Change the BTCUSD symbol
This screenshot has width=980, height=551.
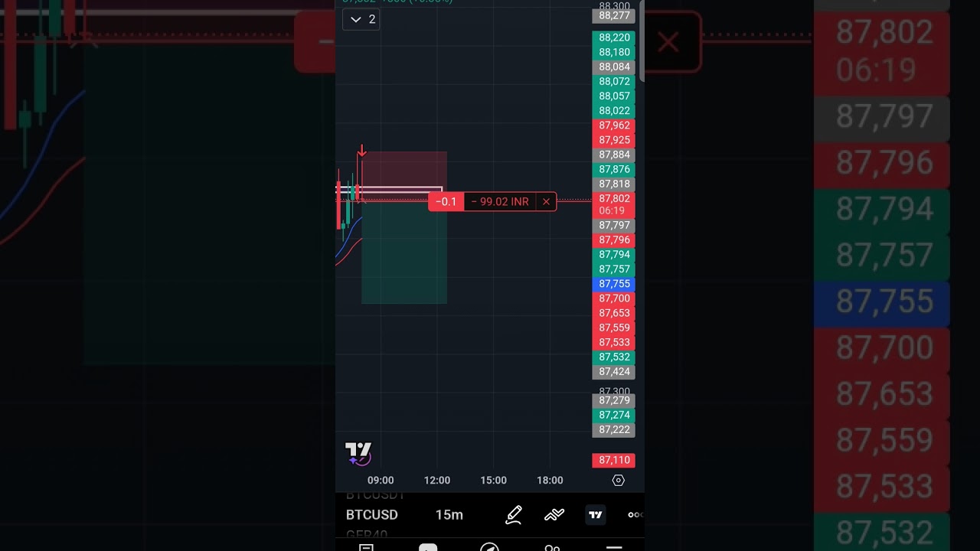click(372, 515)
